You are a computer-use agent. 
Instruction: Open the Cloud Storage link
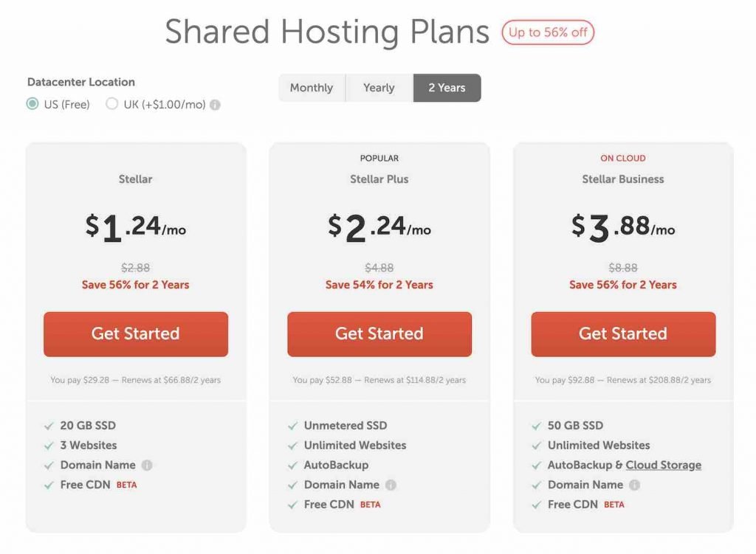tap(664, 465)
